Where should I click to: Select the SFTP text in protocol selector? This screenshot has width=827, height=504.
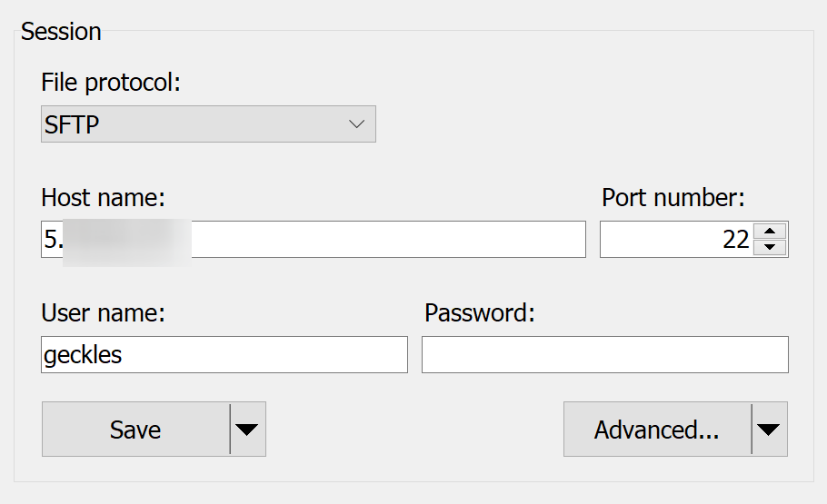pyautogui.click(x=72, y=125)
